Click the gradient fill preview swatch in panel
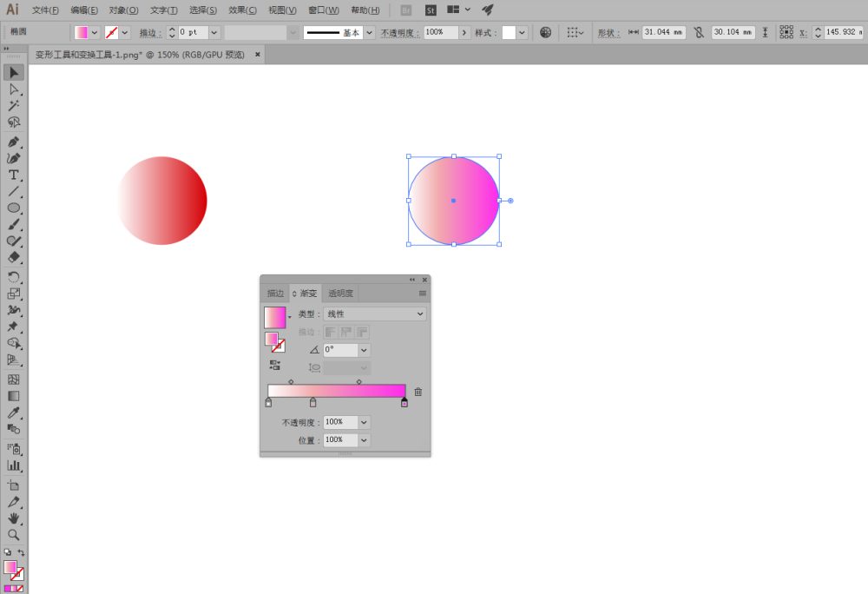The height and width of the screenshot is (594, 868). [x=274, y=318]
